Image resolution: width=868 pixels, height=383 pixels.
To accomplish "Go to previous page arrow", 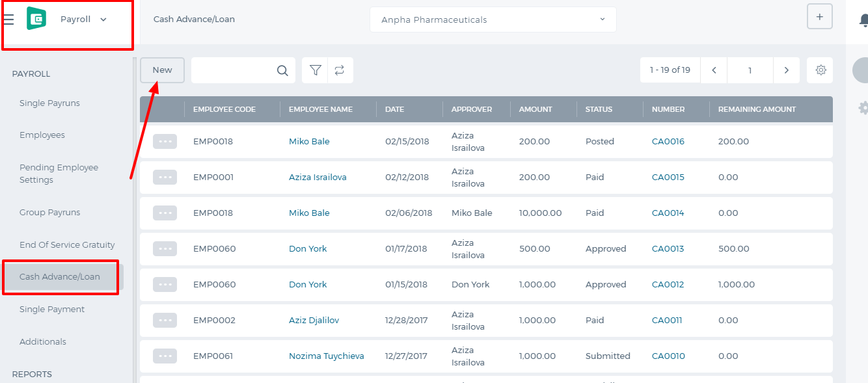I will [x=714, y=70].
